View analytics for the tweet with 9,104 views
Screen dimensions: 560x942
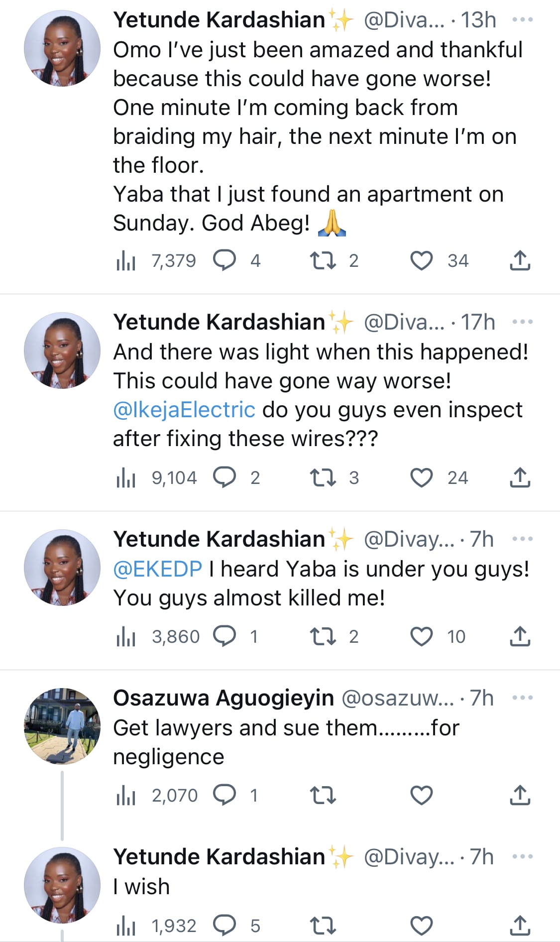(x=126, y=478)
